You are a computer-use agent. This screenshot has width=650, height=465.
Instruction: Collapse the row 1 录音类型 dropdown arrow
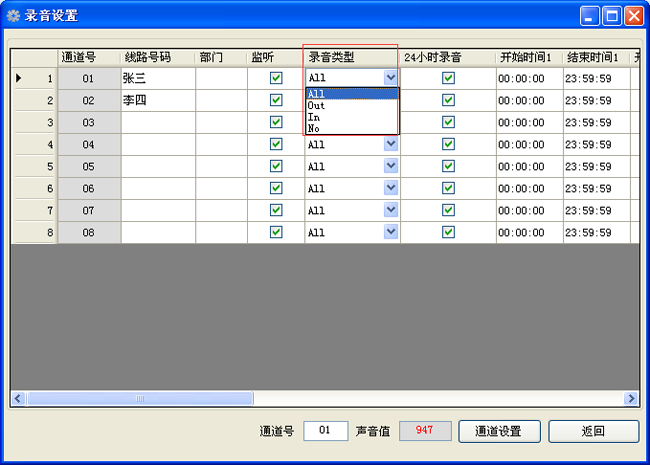[x=390, y=77]
